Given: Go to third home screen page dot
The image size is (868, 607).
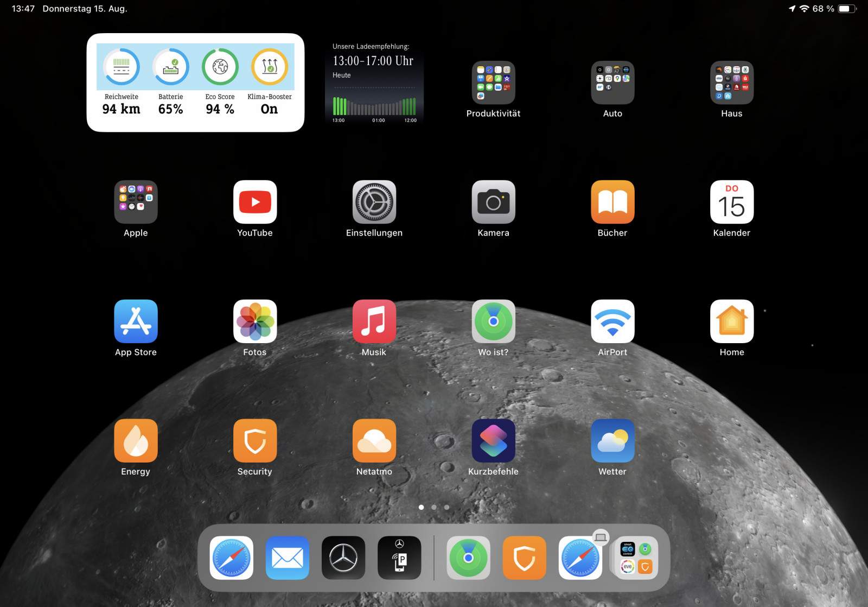Looking at the screenshot, I should click(446, 507).
